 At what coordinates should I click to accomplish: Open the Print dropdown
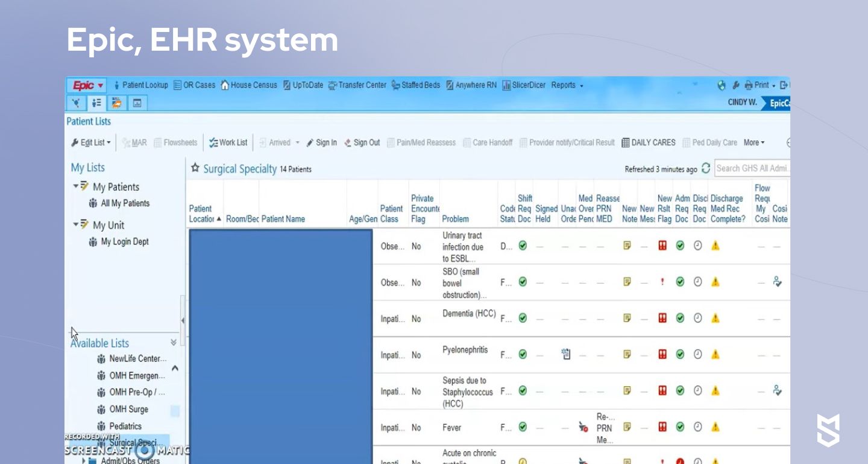click(x=760, y=85)
